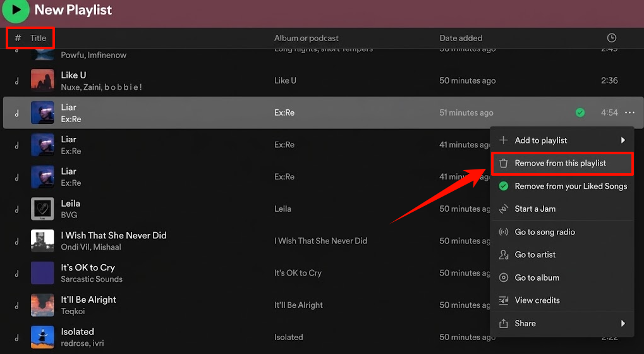644x354 pixels.
Task: Click the 51 minutes ago date cell
Action: click(466, 113)
